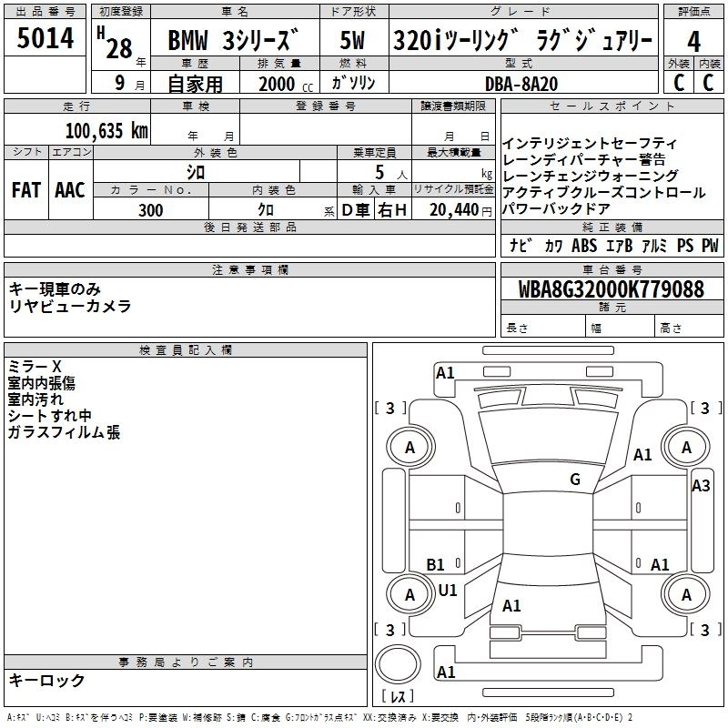Select the fuel type ガソリン
728x728 pixels.
(353, 83)
